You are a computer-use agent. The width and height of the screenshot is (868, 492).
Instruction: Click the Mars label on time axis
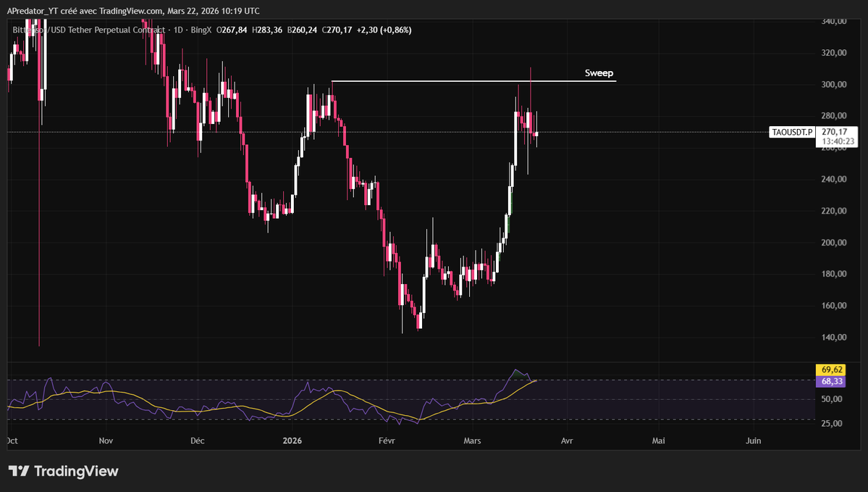click(x=472, y=441)
